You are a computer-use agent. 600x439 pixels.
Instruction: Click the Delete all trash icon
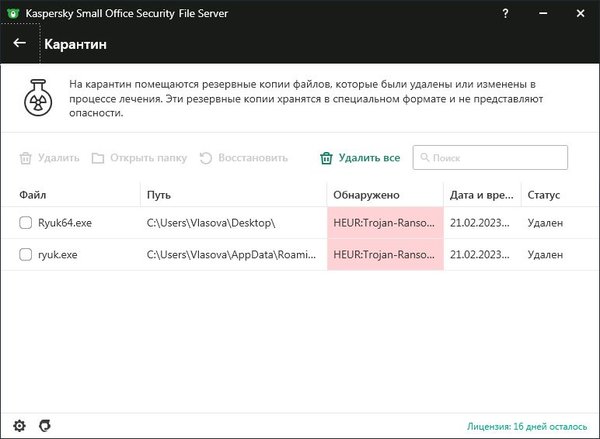[x=326, y=158]
